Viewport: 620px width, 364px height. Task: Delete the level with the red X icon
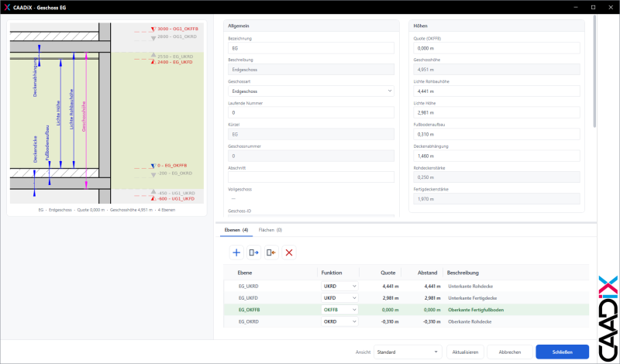[289, 252]
